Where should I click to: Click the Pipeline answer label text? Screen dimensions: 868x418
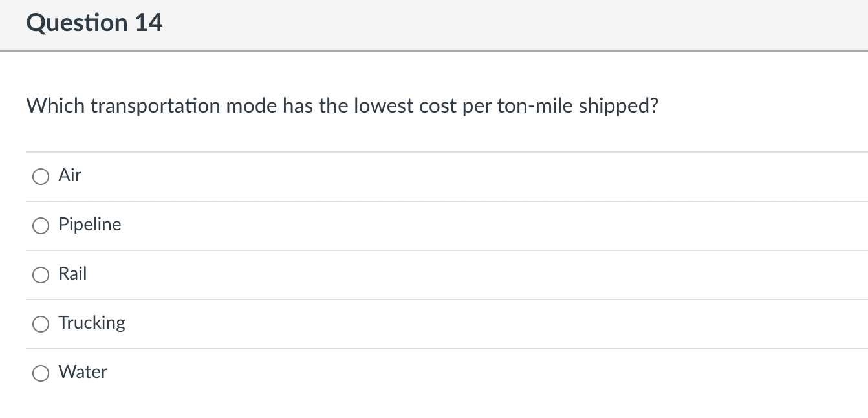(89, 225)
